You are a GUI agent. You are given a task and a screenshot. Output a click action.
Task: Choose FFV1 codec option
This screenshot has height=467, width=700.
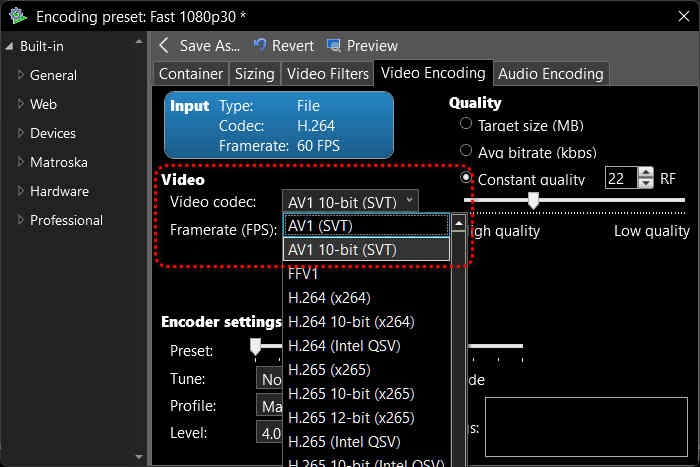pos(366,274)
